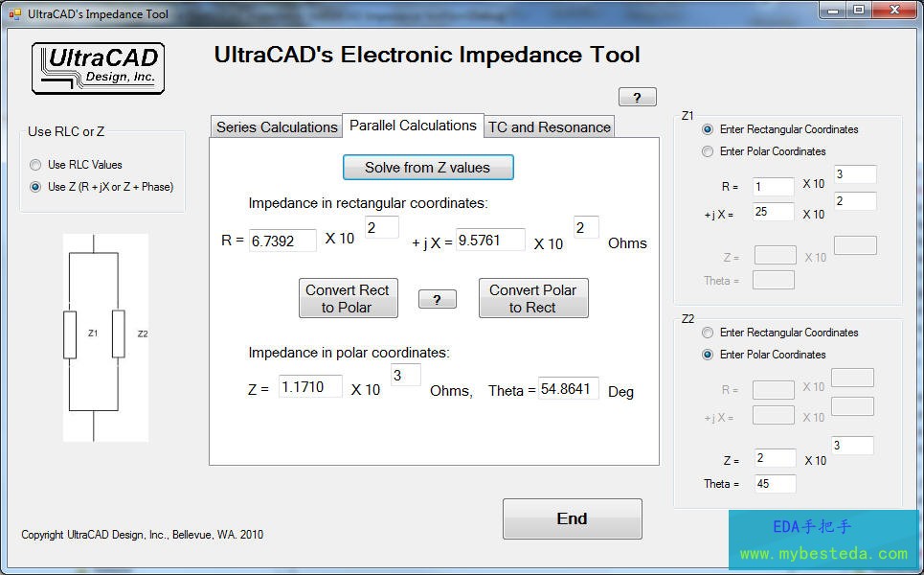Choose Z2 Enter Rectangular Coordinates
Image resolution: width=924 pixels, height=575 pixels.
708,333
